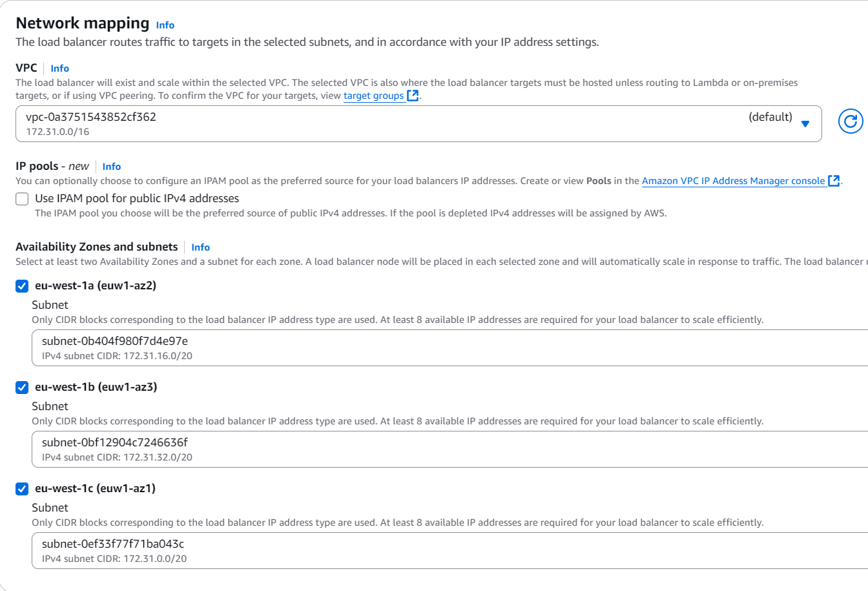Uncheck the eu-west-1a availability zone
The height and width of the screenshot is (591, 868).
(23, 286)
